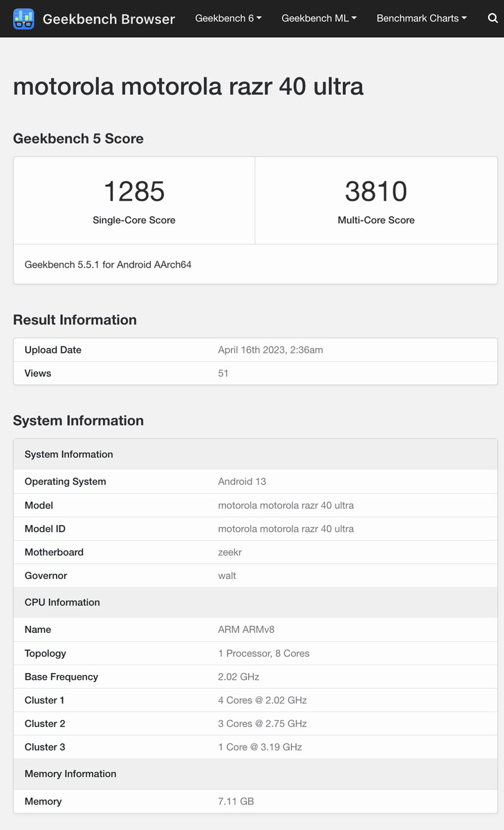
Task: Expand the Geekbench 6 dropdown menu
Action: pos(228,19)
